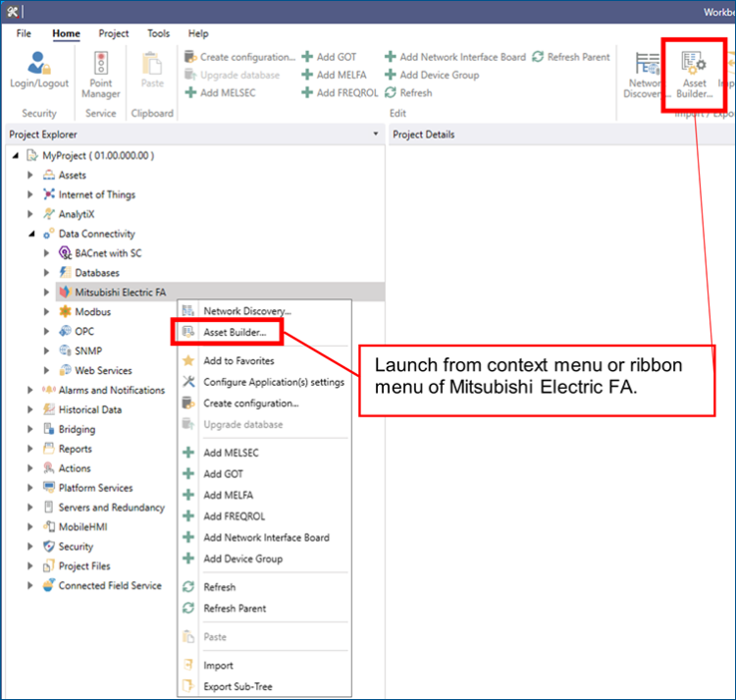Image resolution: width=736 pixels, height=700 pixels.
Task: Choose Network Discovery in context menu
Action: [265, 311]
